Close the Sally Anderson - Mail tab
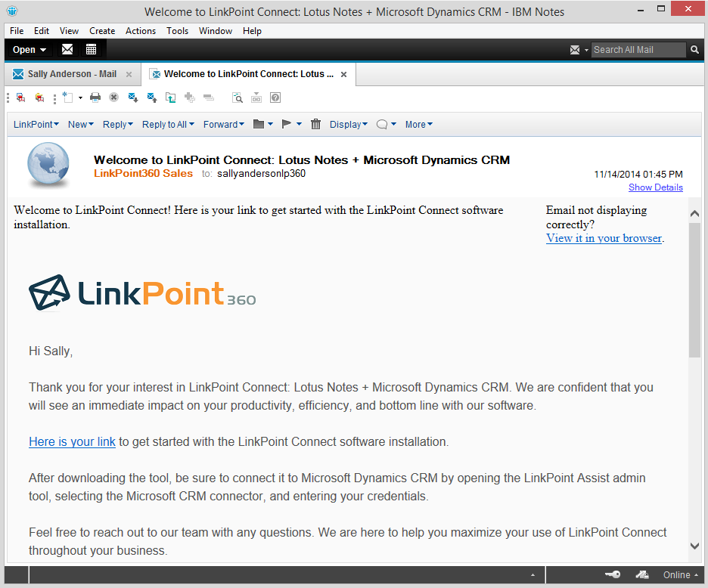Screen dimensions: 708x588 129,75
